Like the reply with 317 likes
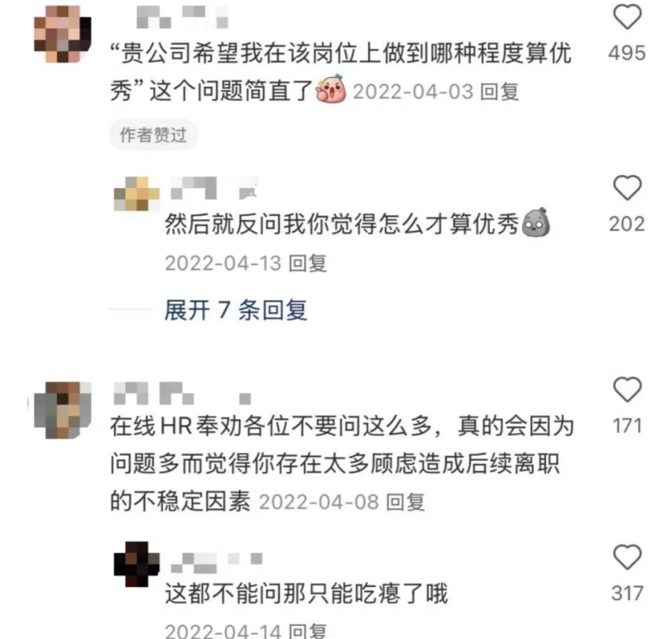The height and width of the screenshot is (639, 672). coord(627,556)
